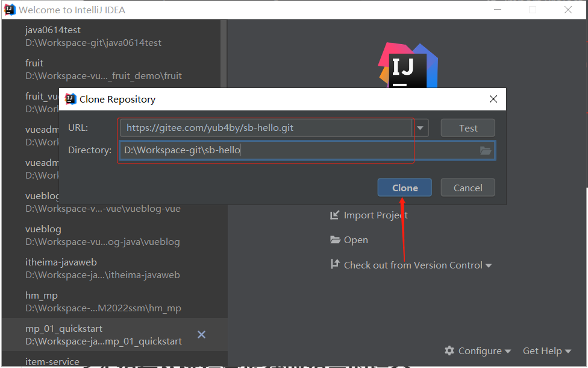Focus the repository URL input field
The width and height of the screenshot is (588, 368).
click(265, 128)
